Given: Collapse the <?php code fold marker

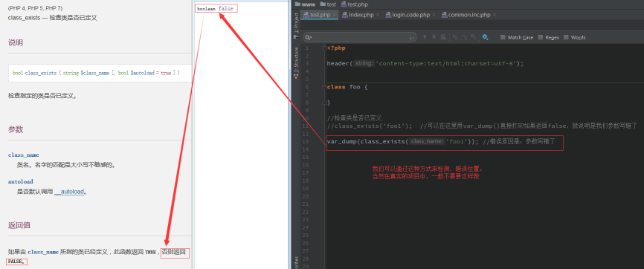Looking at the screenshot, I should tap(324, 48).
